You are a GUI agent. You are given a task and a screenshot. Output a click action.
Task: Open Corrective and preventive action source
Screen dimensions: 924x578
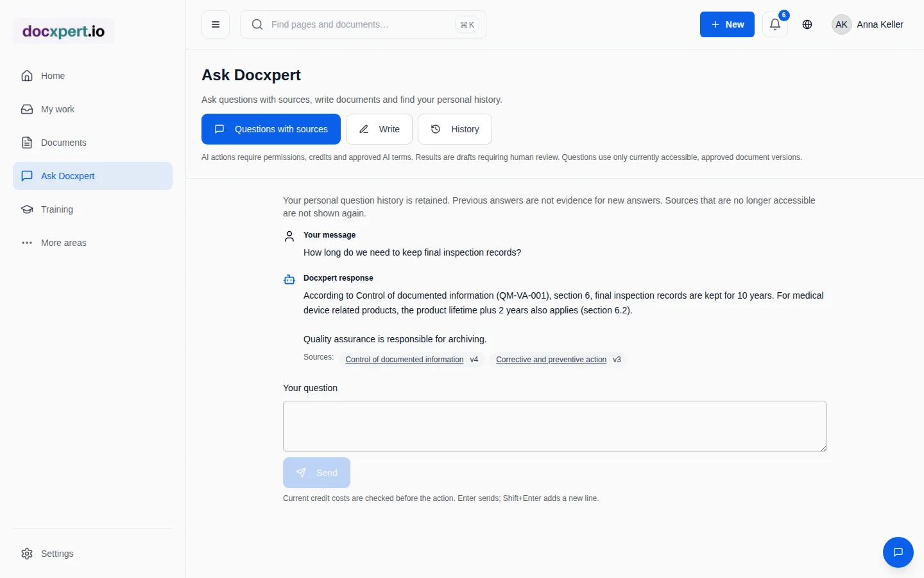551,360
